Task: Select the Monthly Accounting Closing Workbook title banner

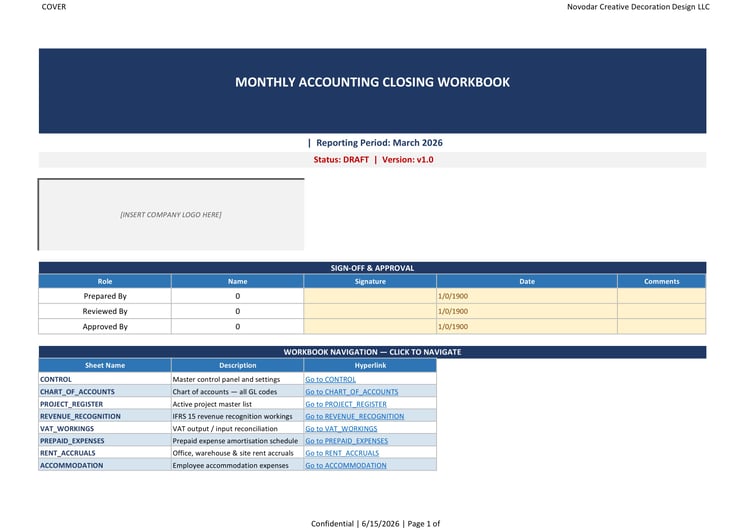Action: (x=372, y=90)
